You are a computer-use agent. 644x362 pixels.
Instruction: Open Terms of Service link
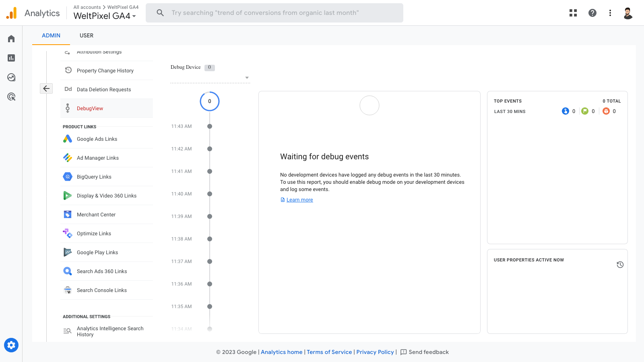[x=329, y=352]
